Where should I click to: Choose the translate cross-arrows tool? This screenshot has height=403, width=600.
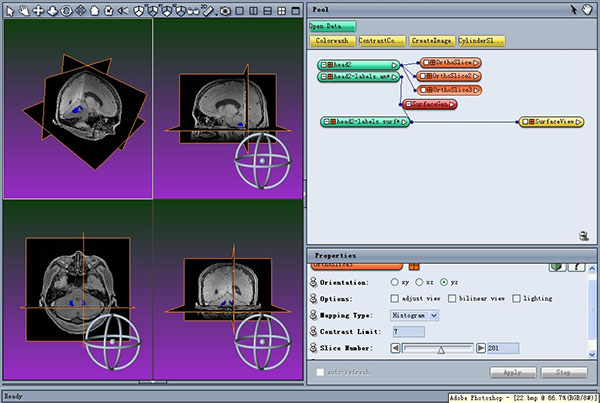pos(38,11)
